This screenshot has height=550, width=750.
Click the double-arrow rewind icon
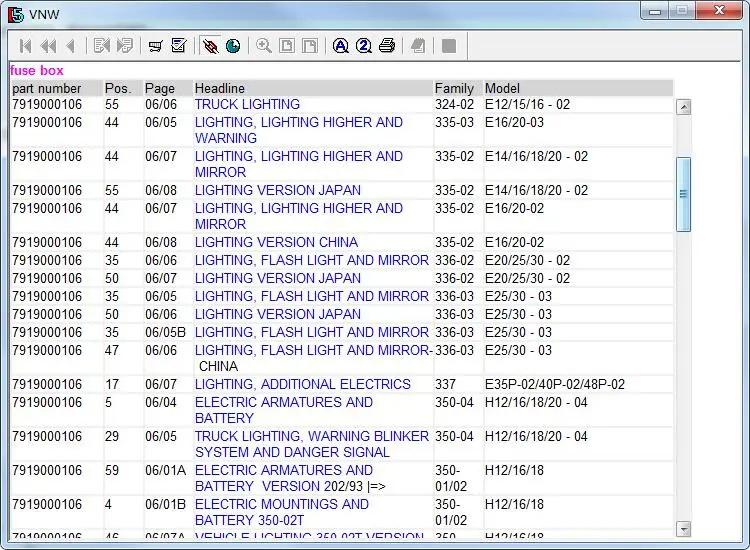click(x=48, y=46)
